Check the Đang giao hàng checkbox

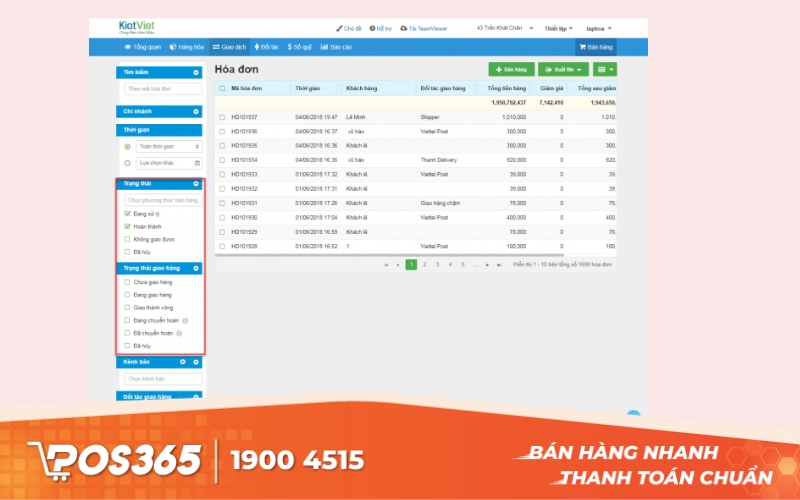[x=128, y=294]
